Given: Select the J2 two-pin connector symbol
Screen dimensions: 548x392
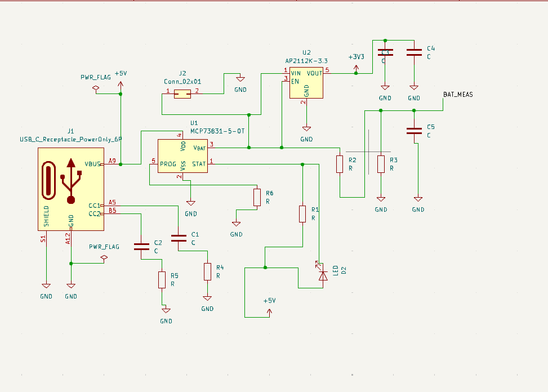Looking at the screenshot, I should 182,94.
